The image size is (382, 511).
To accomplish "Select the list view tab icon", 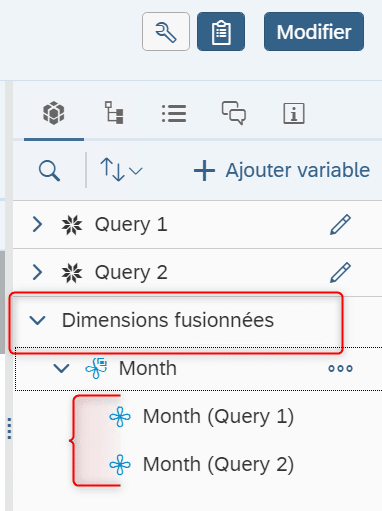I will coord(174,113).
